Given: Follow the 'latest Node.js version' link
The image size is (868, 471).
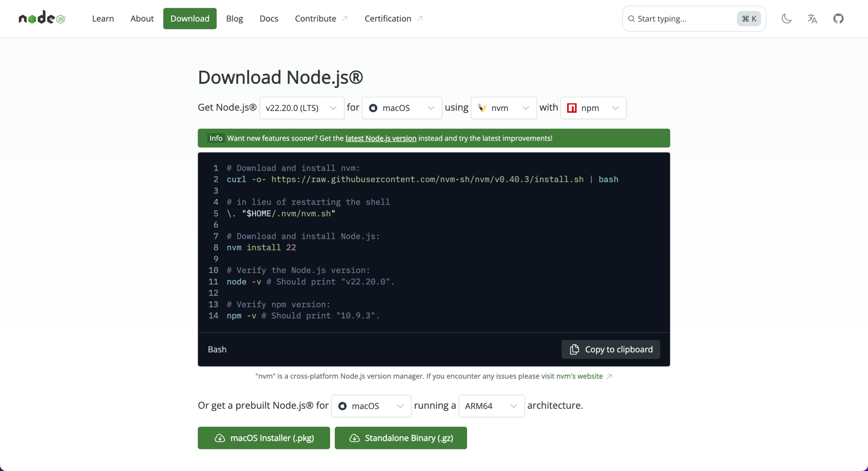Looking at the screenshot, I should pos(381,138).
